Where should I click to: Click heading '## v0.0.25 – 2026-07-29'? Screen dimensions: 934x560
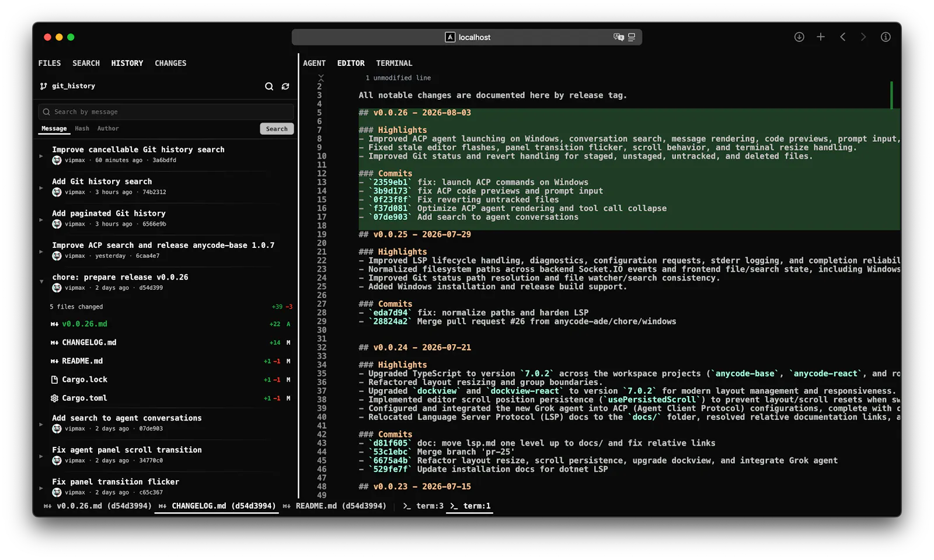(x=414, y=235)
